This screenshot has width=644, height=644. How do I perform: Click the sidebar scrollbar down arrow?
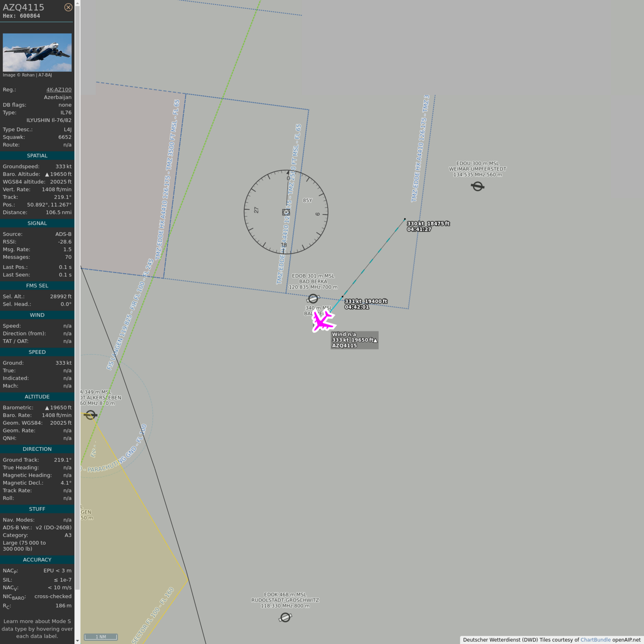[x=77, y=640]
